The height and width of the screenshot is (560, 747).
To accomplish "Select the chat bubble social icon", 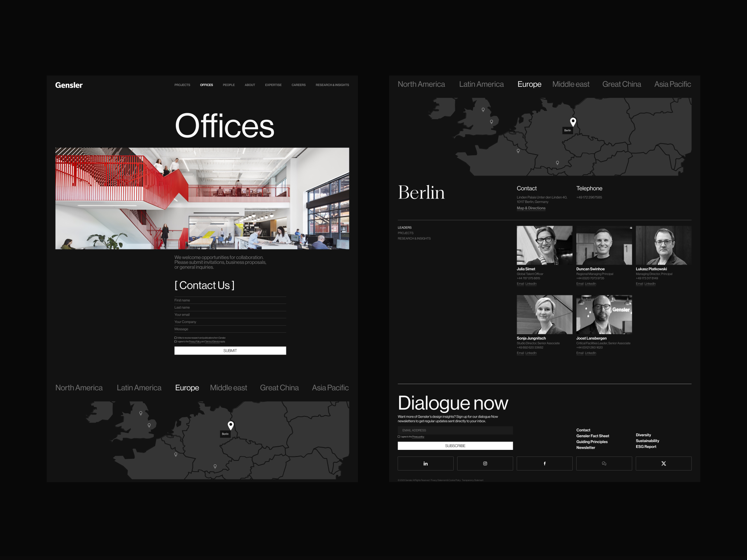I will (x=604, y=463).
